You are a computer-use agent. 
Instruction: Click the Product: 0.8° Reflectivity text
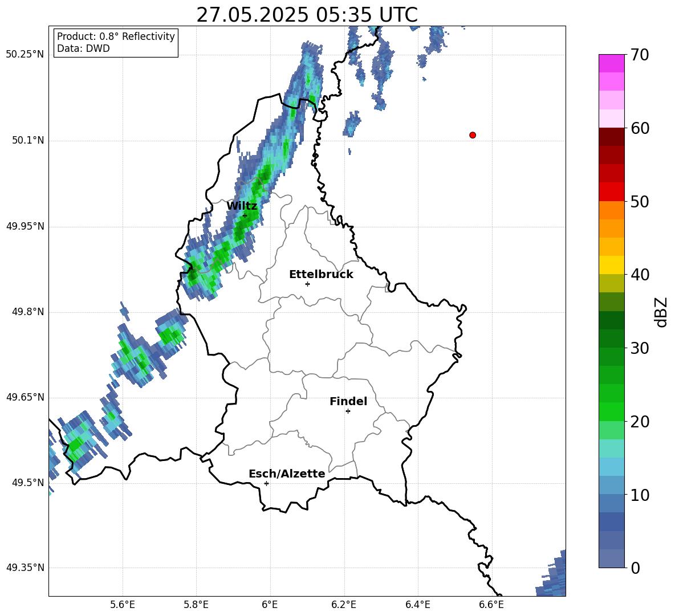click(x=116, y=36)
